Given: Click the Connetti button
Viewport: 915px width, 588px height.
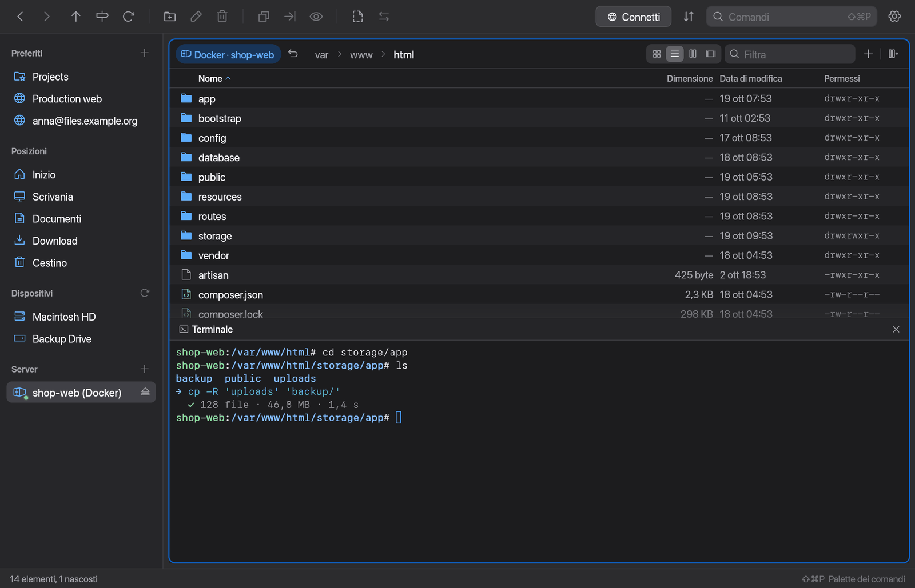Looking at the screenshot, I should (633, 17).
